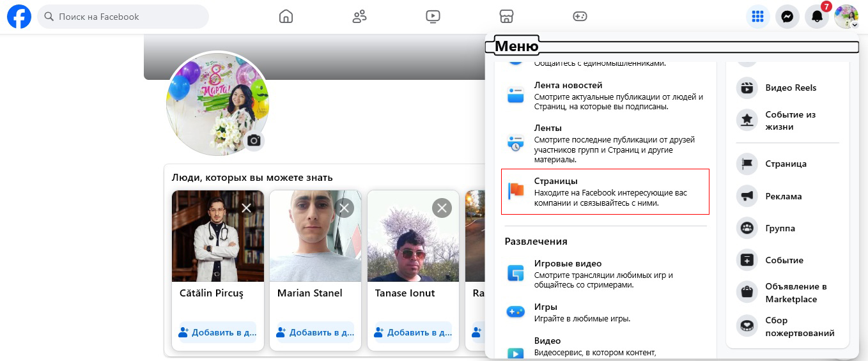Add Marian Stanel as a friend
The width and height of the screenshot is (868, 361).
(316, 332)
